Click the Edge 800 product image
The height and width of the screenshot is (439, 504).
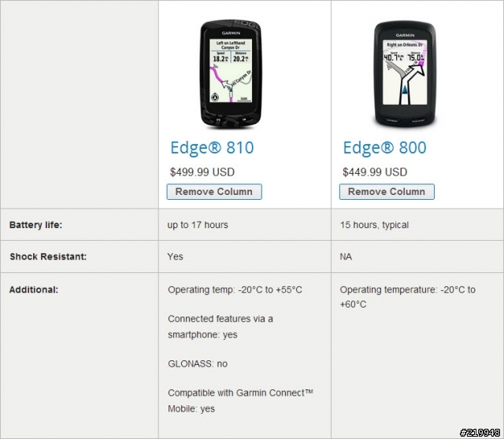click(405, 75)
